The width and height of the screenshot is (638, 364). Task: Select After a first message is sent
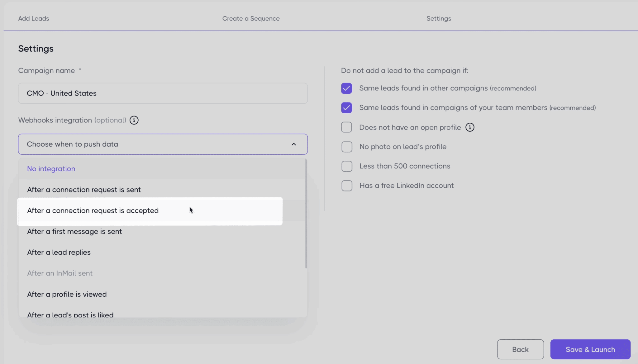pyautogui.click(x=162, y=231)
